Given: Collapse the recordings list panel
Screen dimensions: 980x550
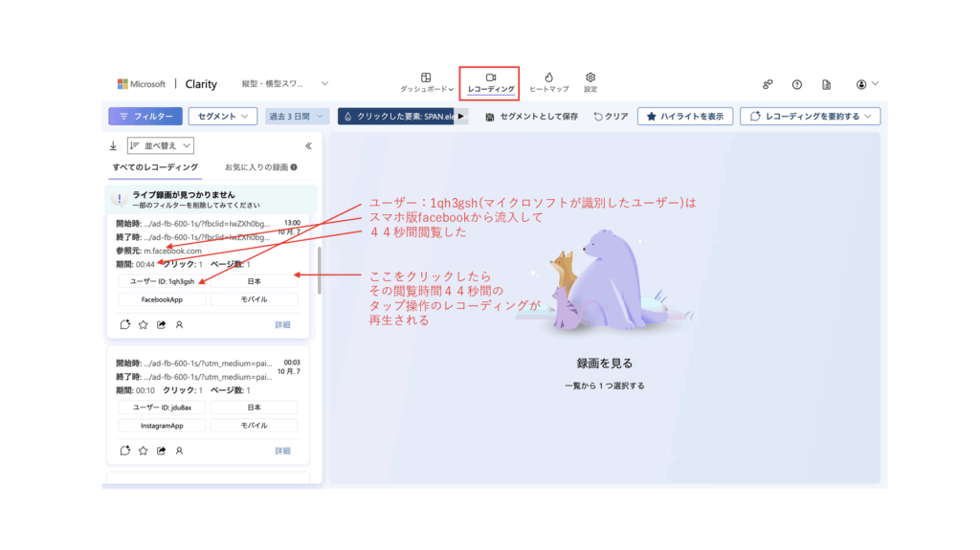Looking at the screenshot, I should pos(308,146).
